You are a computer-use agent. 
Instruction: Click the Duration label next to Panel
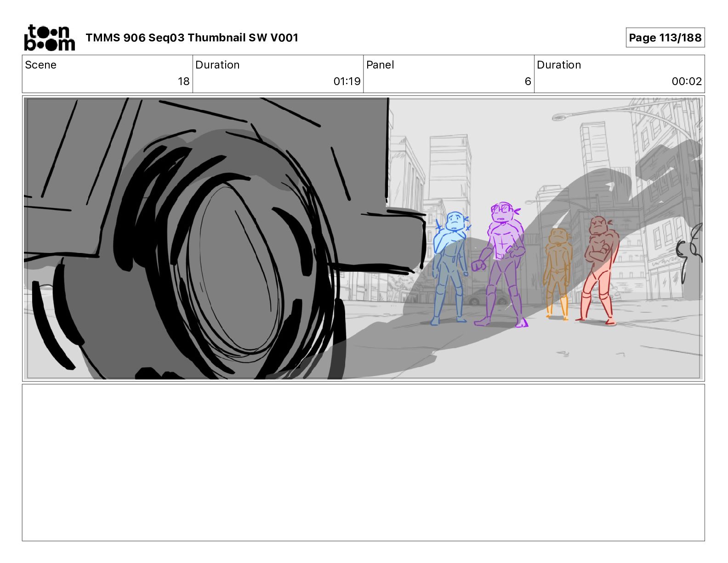[x=559, y=65]
